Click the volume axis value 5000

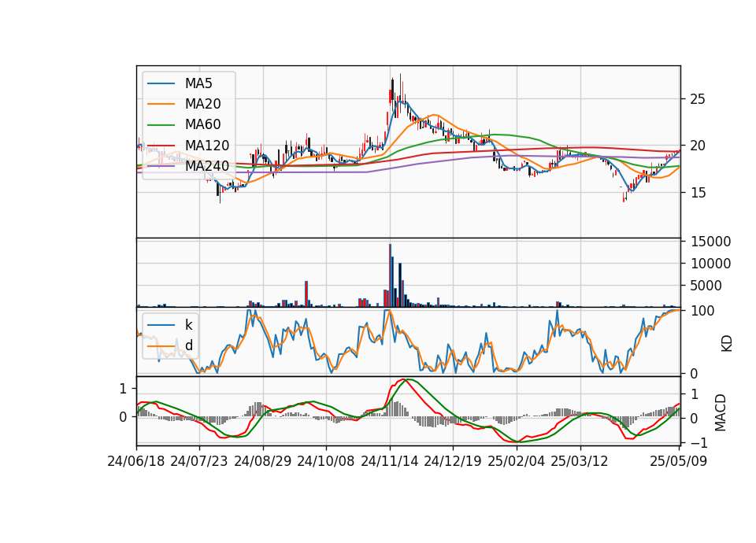706,286
